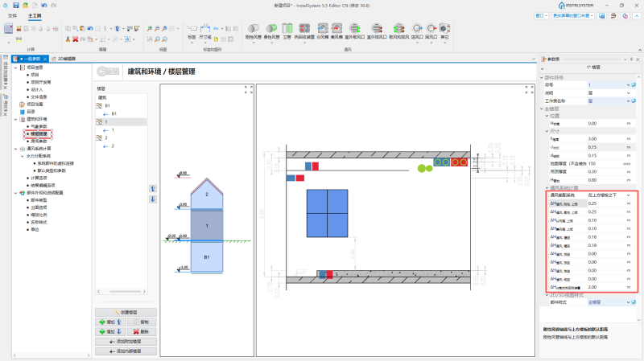Switch to the 一般参数 document tab
Viewport: 644px width, 361px height.
tap(31, 59)
